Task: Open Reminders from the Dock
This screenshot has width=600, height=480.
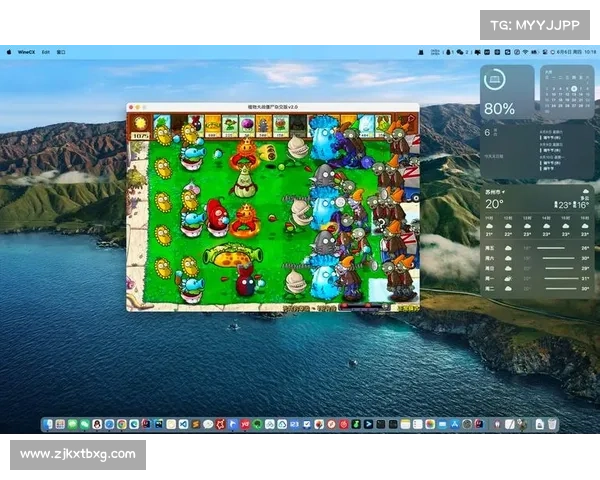Action: tap(417, 424)
